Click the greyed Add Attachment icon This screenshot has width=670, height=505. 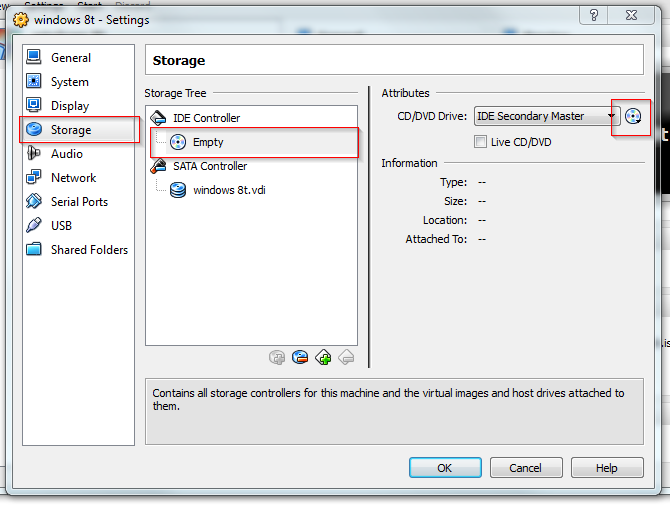coord(277,357)
